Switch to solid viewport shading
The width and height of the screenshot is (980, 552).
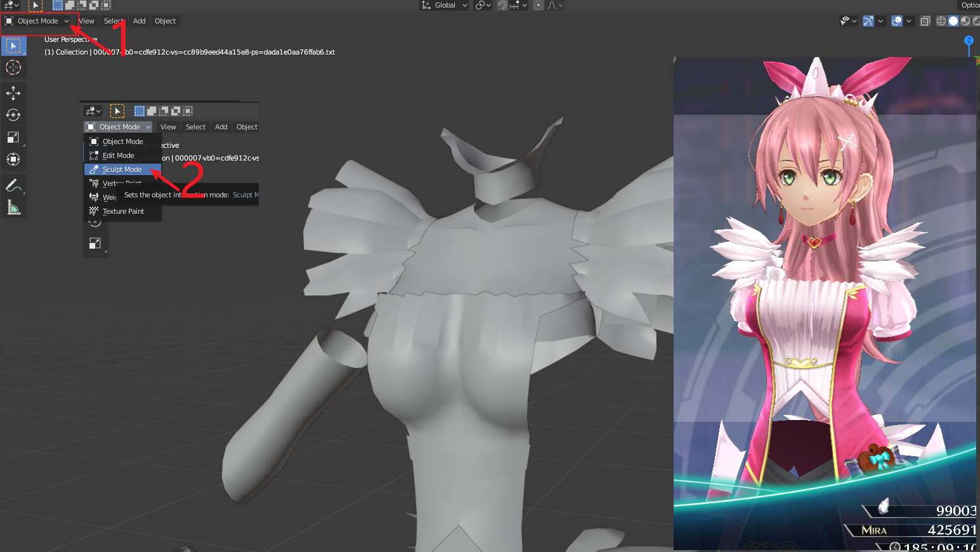[x=953, y=21]
